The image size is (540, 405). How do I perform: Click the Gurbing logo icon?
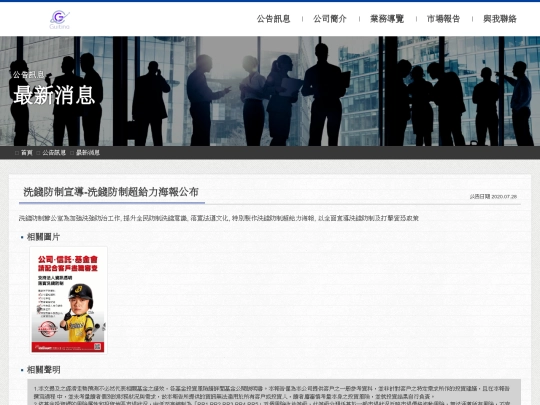[59, 20]
